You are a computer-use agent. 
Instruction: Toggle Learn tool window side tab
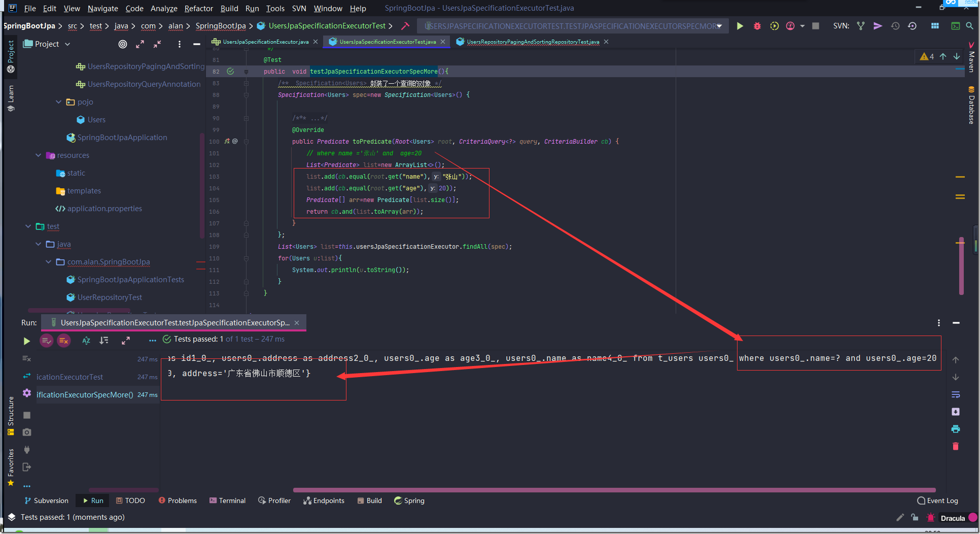coord(11,99)
